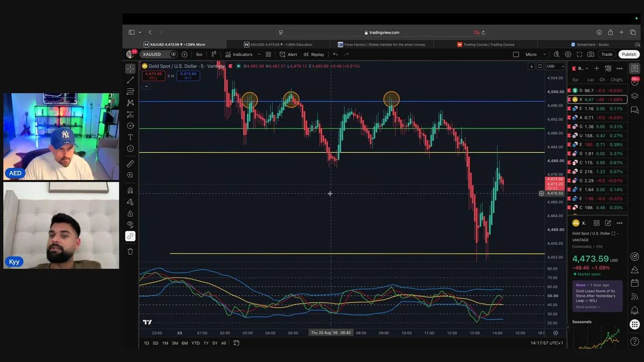The height and width of the screenshot is (362, 644).
Task: Select the 1M date range
Action: coord(165,343)
